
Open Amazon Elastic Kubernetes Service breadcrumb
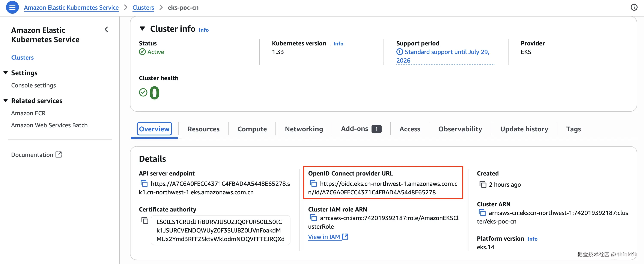(71, 7)
